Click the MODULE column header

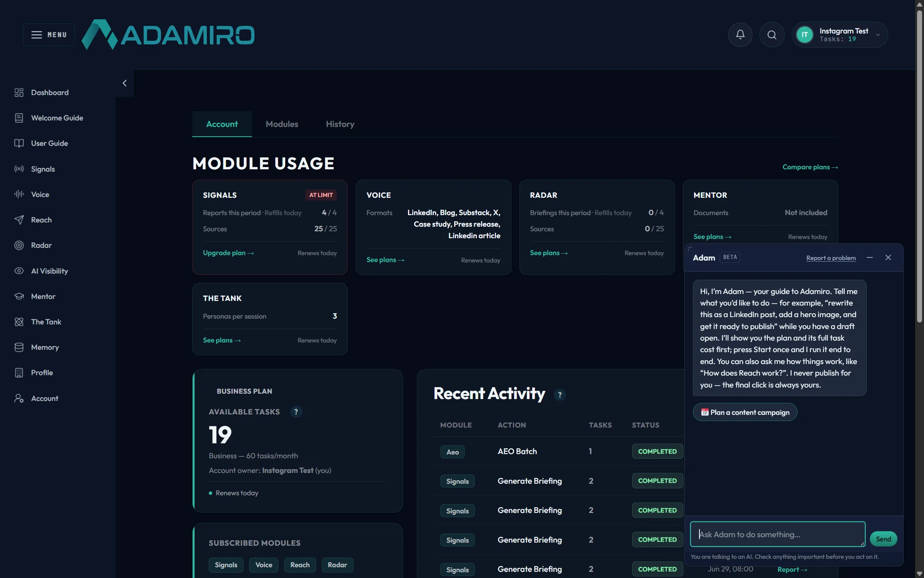click(456, 425)
